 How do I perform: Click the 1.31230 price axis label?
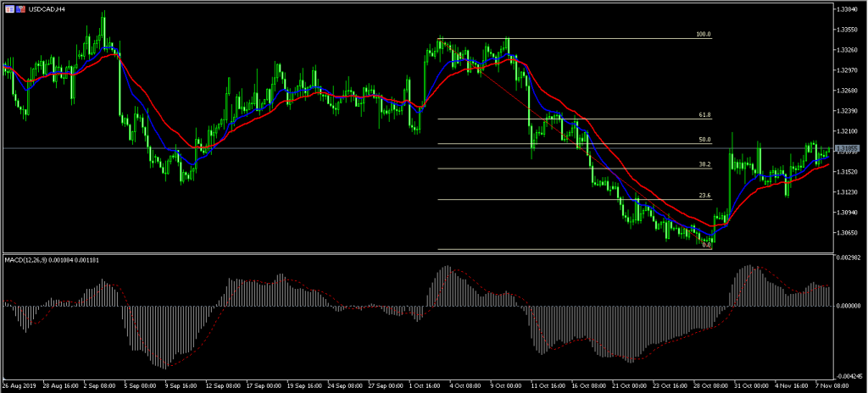click(x=848, y=192)
